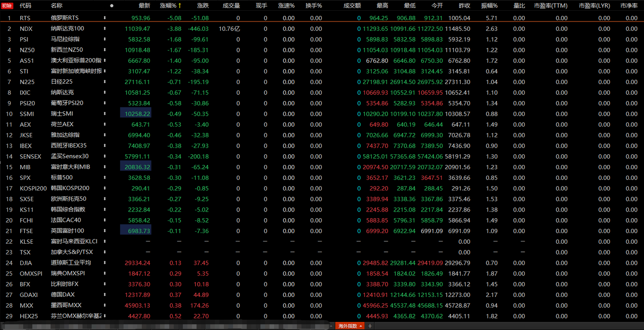Click the arrow icon in the KOSPI200 row
Viewport: 644px width, 330px height.
click(105, 188)
